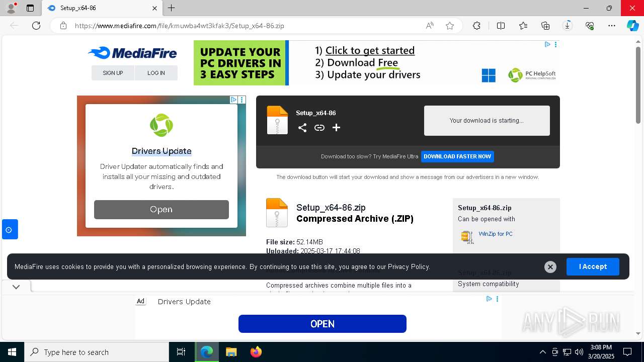Viewport: 644px width, 362px height.
Task: Click the browser profile avatar icon
Action: (x=11, y=8)
